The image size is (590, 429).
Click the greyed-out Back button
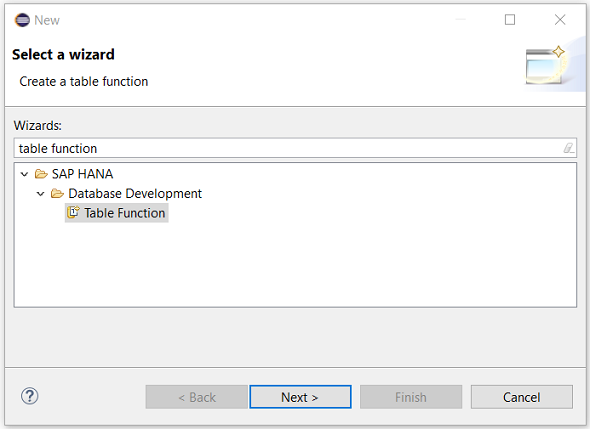pos(196,397)
